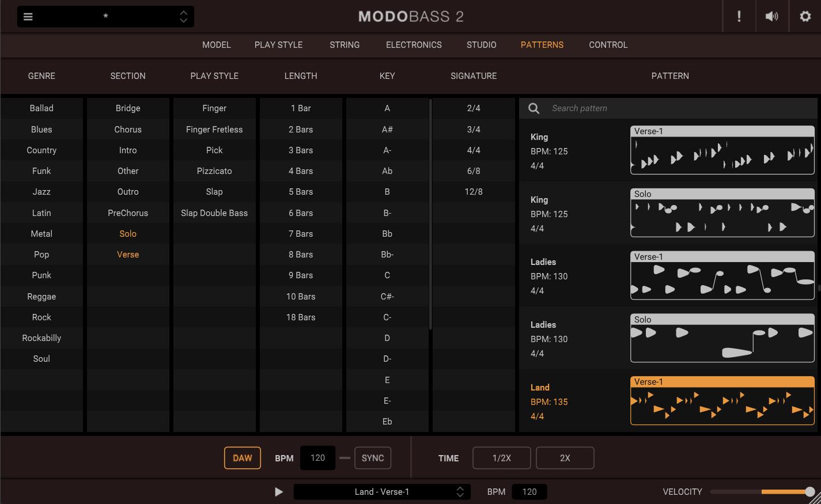821x504 pixels.
Task: Choose Pizzicato play style
Action: coord(214,171)
